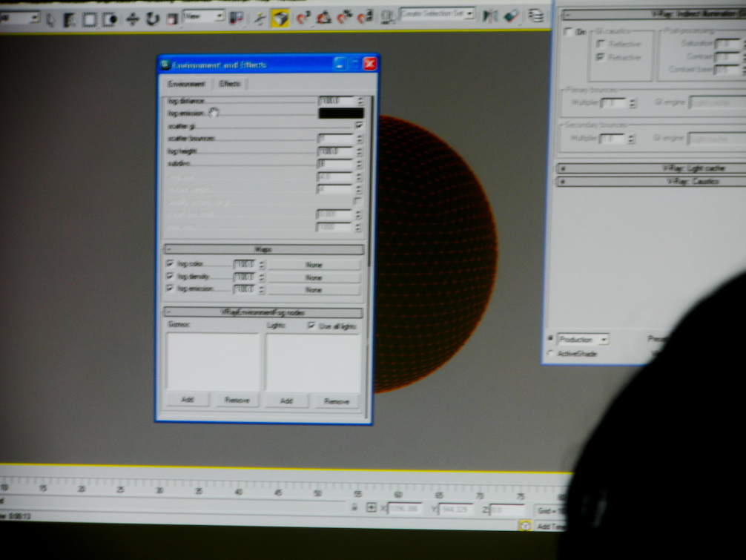Open the Primary bounces GI engine dropdown
This screenshot has width=746, height=560.
click(x=718, y=102)
